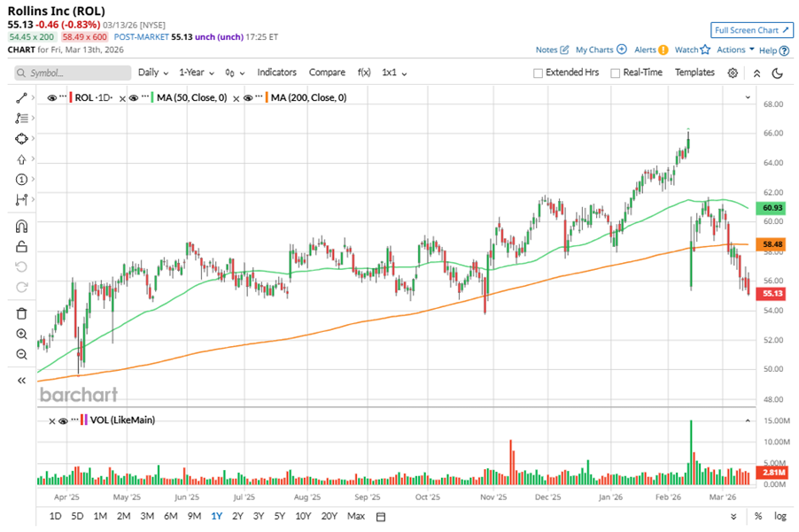Switch to dark mode moon icon
The height and width of the screenshot is (532, 799).
coord(778,73)
